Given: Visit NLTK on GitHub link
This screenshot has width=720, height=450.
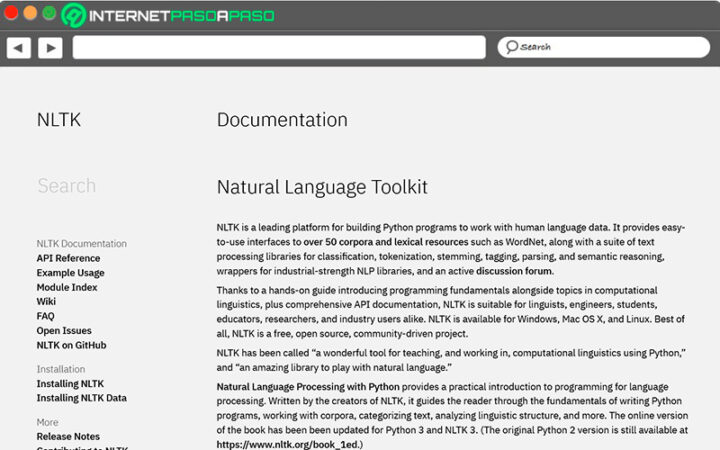Looking at the screenshot, I should tap(71, 345).
